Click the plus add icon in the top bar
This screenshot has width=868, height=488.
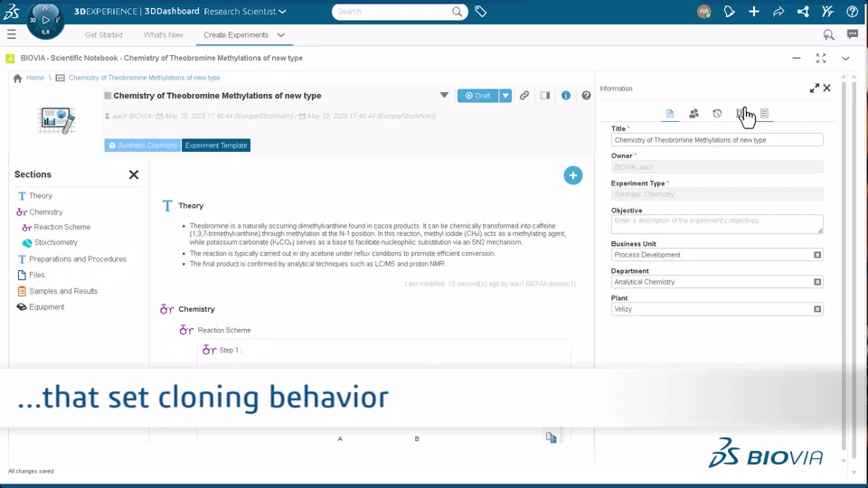point(754,12)
